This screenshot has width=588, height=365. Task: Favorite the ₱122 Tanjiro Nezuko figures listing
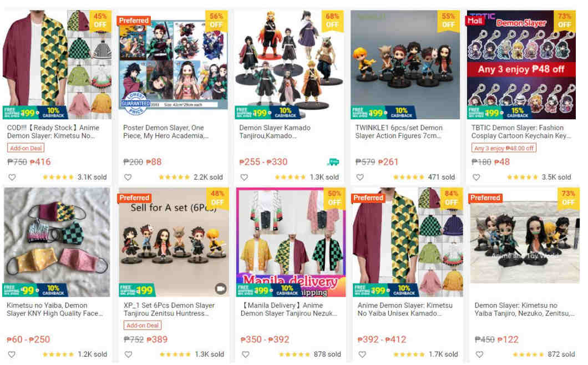[x=480, y=354]
